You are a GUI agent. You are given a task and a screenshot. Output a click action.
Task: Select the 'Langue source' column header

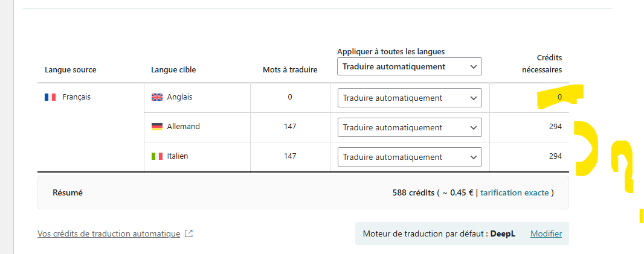(70, 70)
